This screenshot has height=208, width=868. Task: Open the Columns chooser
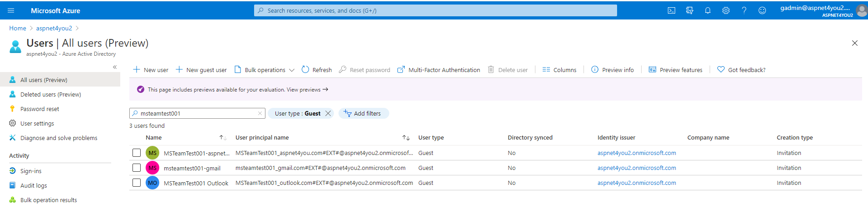click(559, 70)
